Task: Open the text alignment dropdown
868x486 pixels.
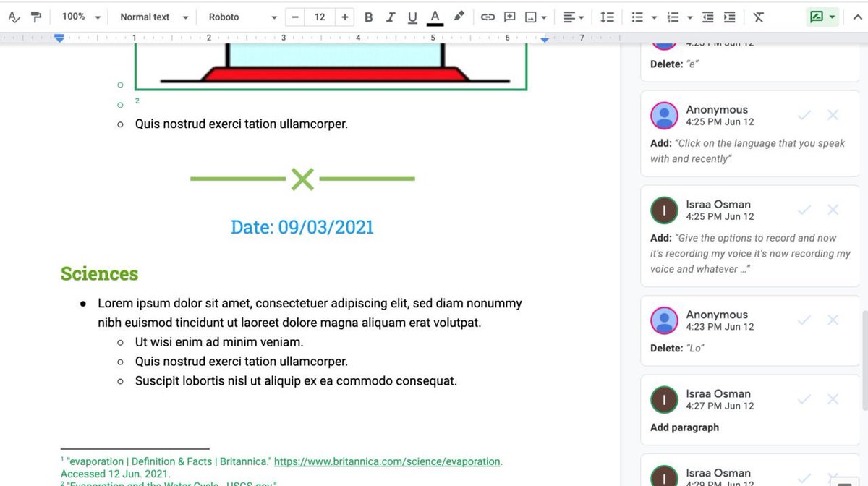Action: tap(574, 17)
